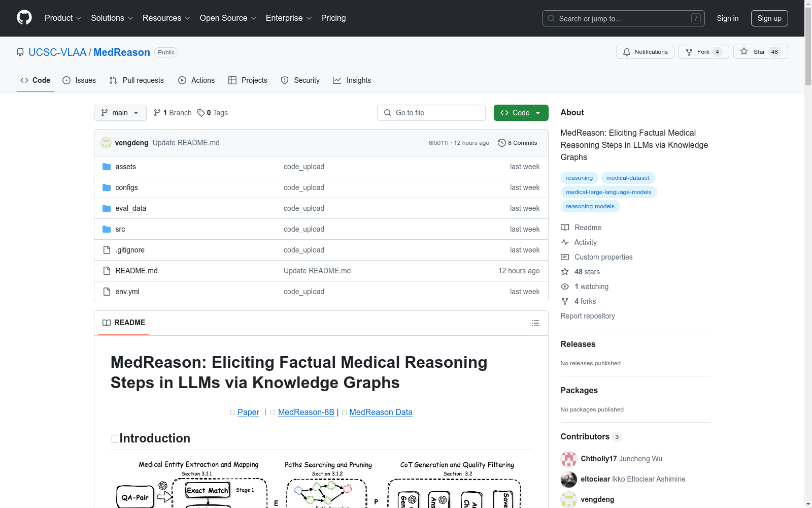Click the book icon next to Readme link
The width and height of the screenshot is (812, 508).
[x=565, y=228]
